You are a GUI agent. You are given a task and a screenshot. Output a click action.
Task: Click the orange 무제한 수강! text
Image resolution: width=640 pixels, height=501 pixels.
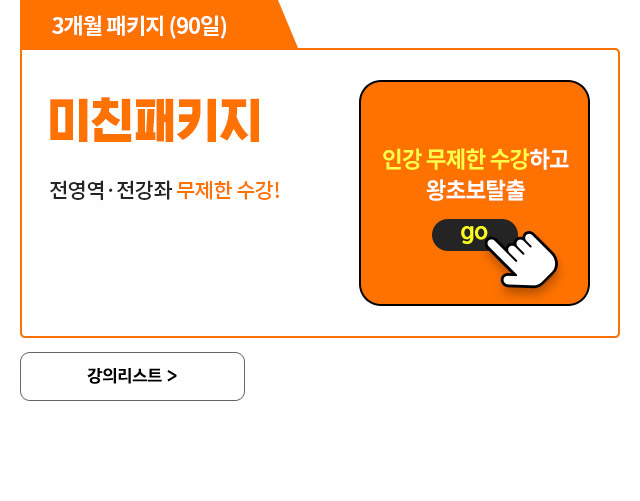tap(228, 190)
